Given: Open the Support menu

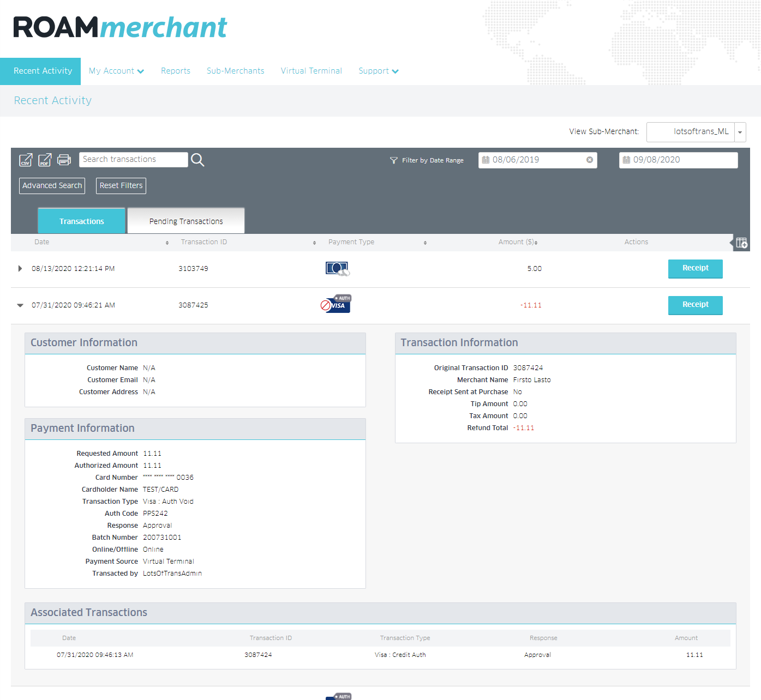Looking at the screenshot, I should pyautogui.click(x=379, y=71).
